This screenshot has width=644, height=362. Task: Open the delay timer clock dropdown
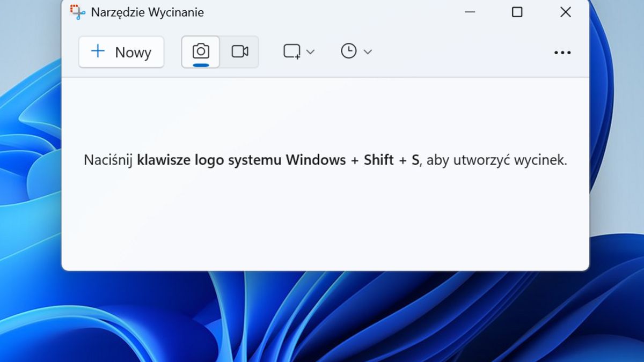[356, 51]
